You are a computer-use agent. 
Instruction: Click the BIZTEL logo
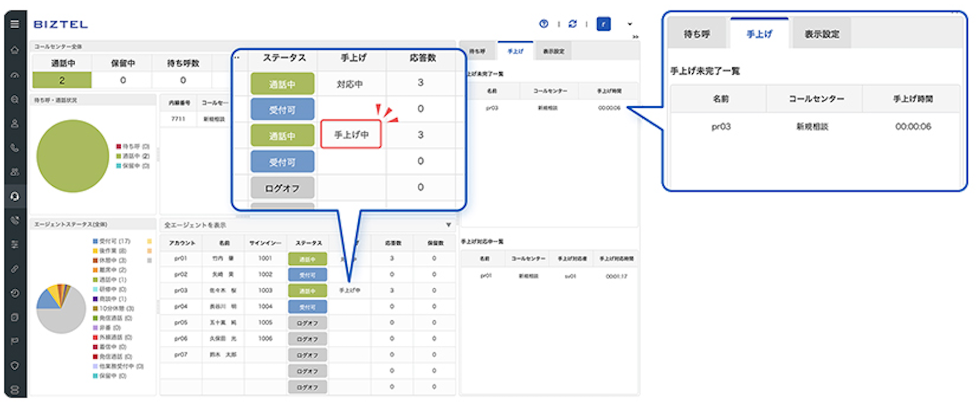[61, 24]
